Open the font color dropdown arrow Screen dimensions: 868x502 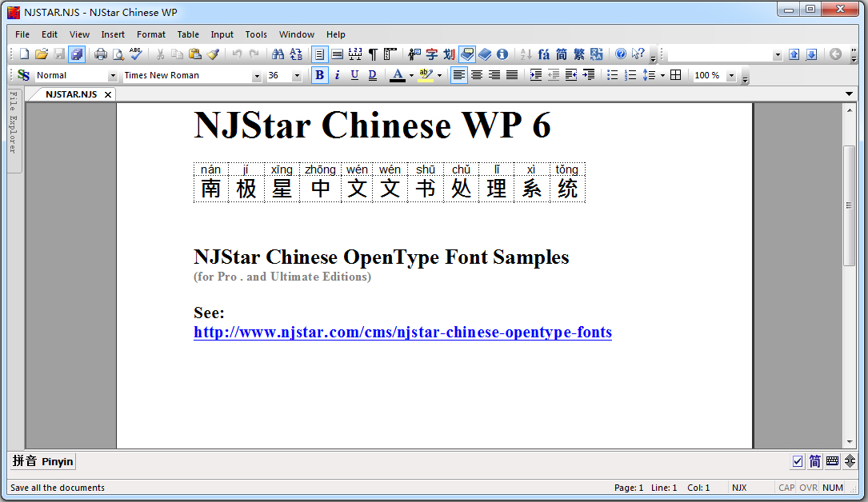411,76
